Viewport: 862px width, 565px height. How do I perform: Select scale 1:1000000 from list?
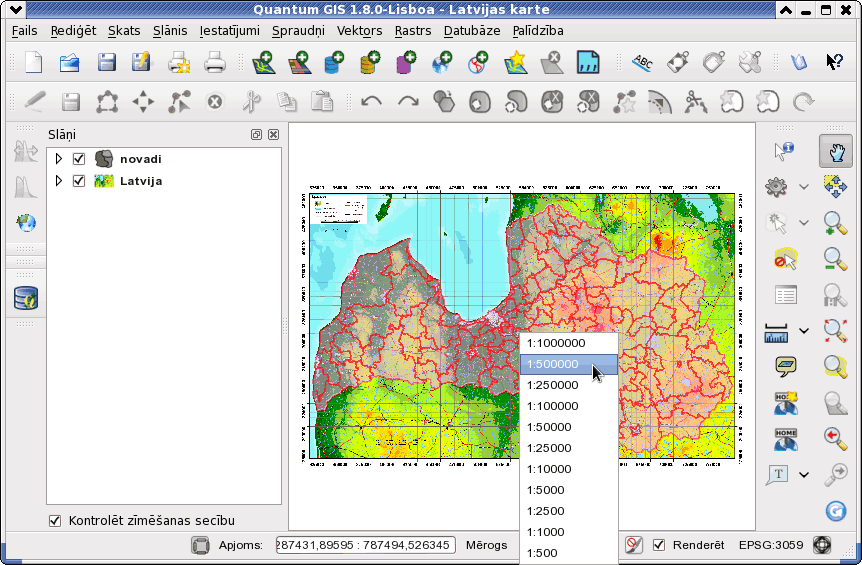pyautogui.click(x=568, y=343)
